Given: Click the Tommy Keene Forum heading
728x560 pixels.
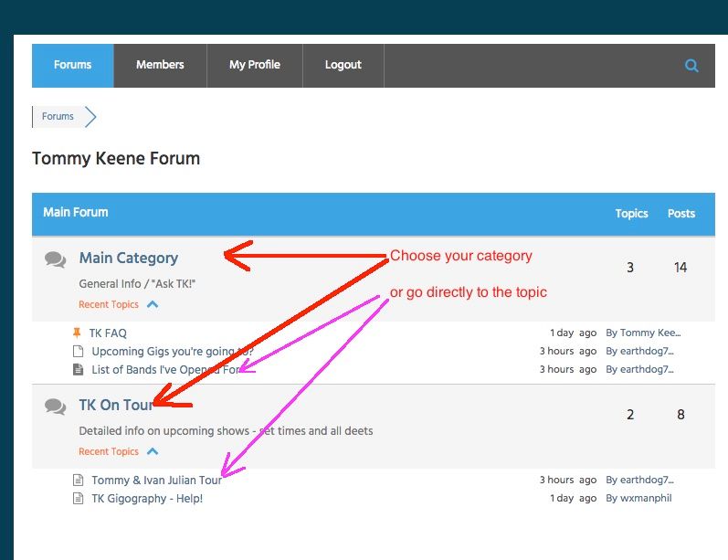Looking at the screenshot, I should click(116, 159).
